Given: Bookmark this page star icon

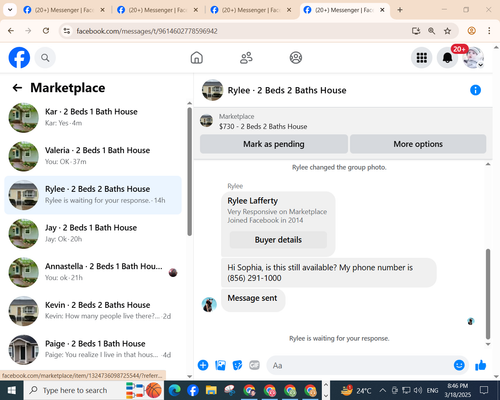Looking at the screenshot, I should coord(447,31).
